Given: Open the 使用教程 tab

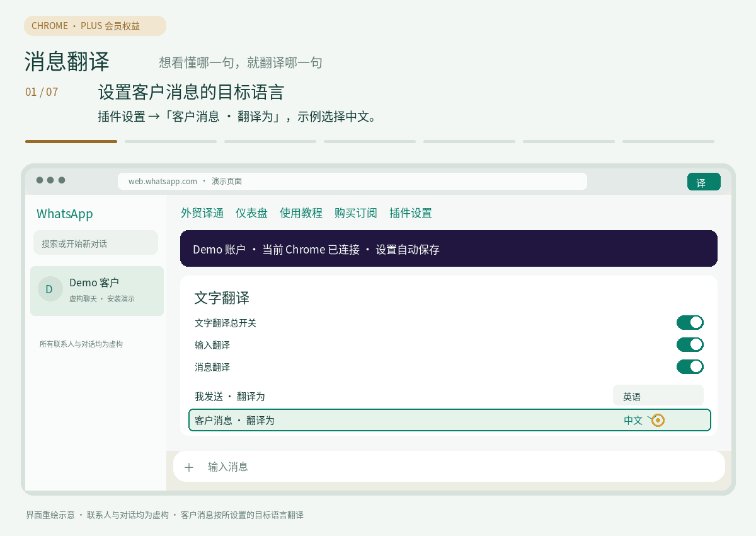Looking at the screenshot, I should (x=301, y=213).
